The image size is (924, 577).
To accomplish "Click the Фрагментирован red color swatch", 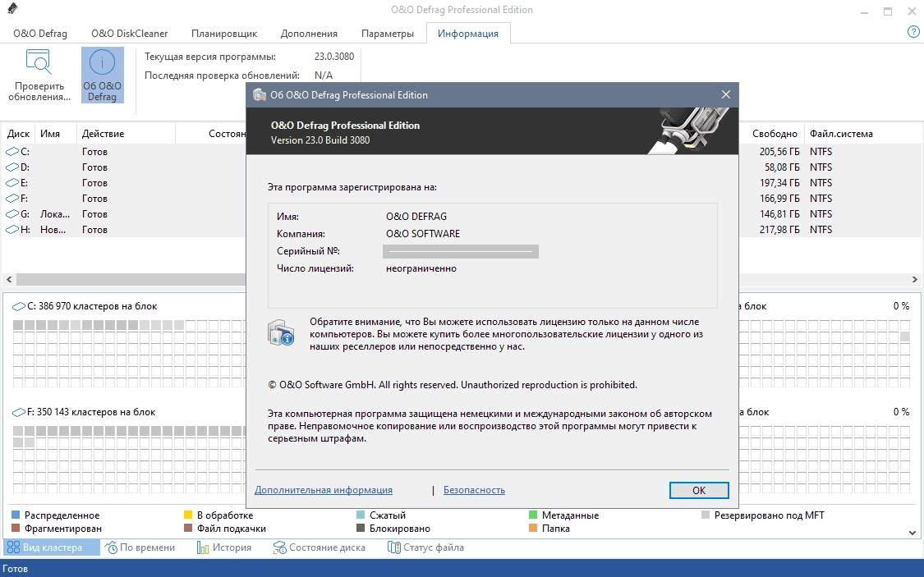I will (16, 528).
